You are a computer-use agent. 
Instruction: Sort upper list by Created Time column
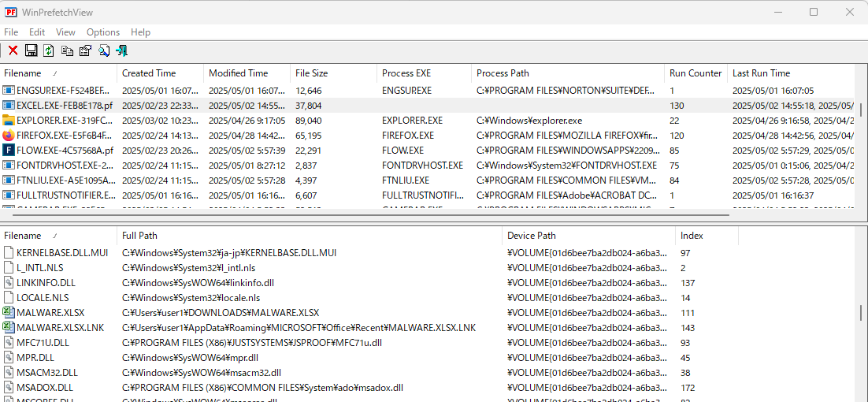pyautogui.click(x=161, y=73)
